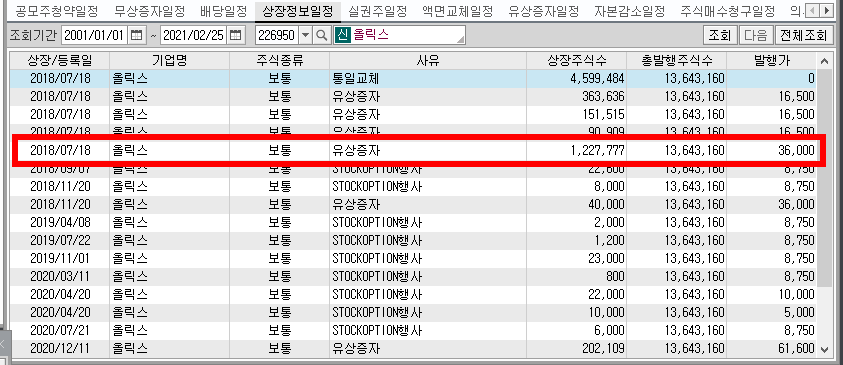This screenshot has height=365, width=843.
Task: Open the start date calendar picker
Action: click(137, 36)
